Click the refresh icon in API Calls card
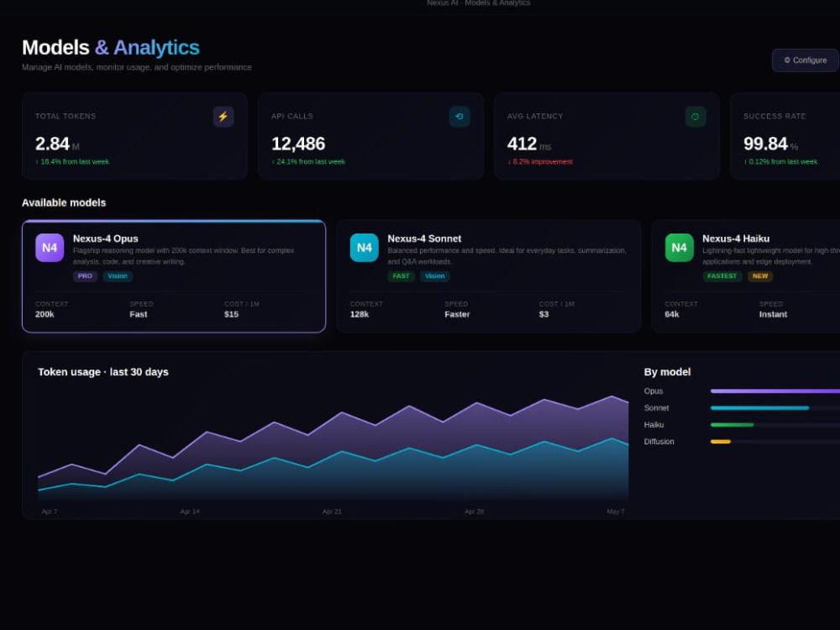The width and height of the screenshot is (840, 630). 459,116
